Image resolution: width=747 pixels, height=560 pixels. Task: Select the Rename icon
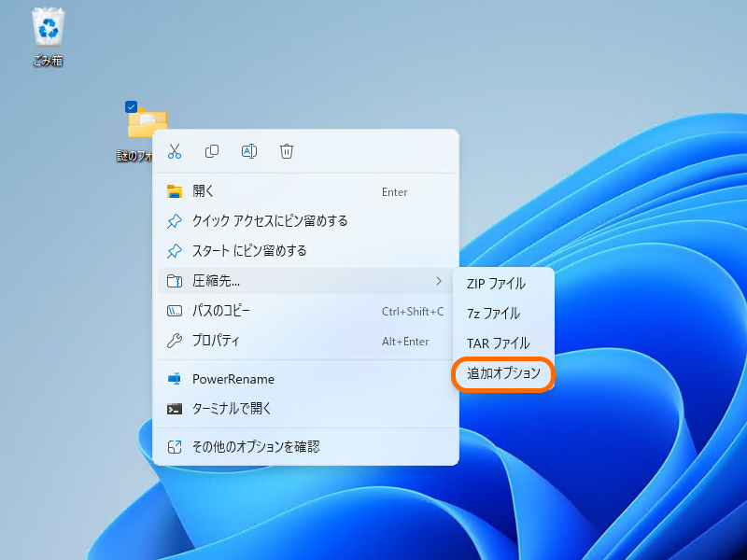[x=249, y=151]
